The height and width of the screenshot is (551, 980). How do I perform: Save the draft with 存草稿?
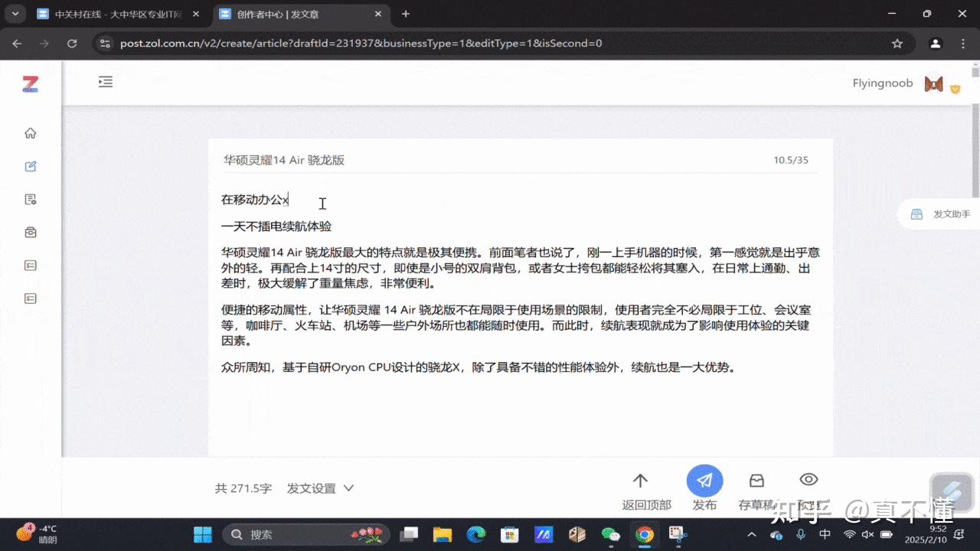[x=756, y=490]
